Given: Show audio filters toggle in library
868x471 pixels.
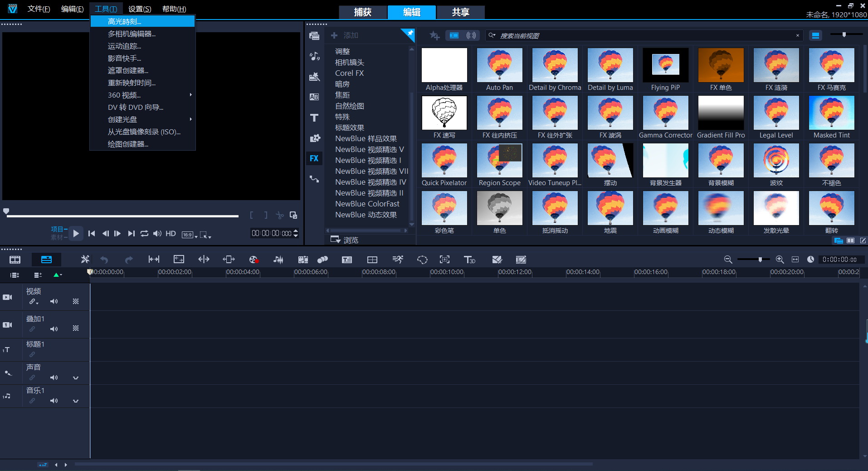Looking at the screenshot, I should pyautogui.click(x=471, y=35).
